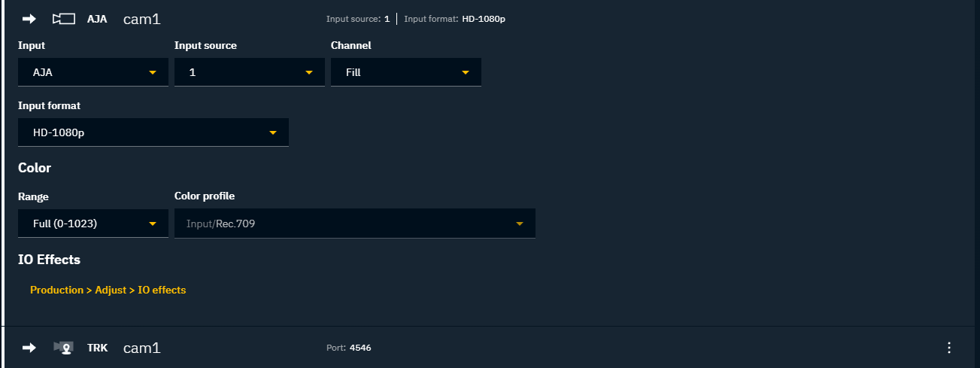Image resolution: width=980 pixels, height=368 pixels.
Task: Click the camera icon in the AJA row
Action: [x=63, y=19]
